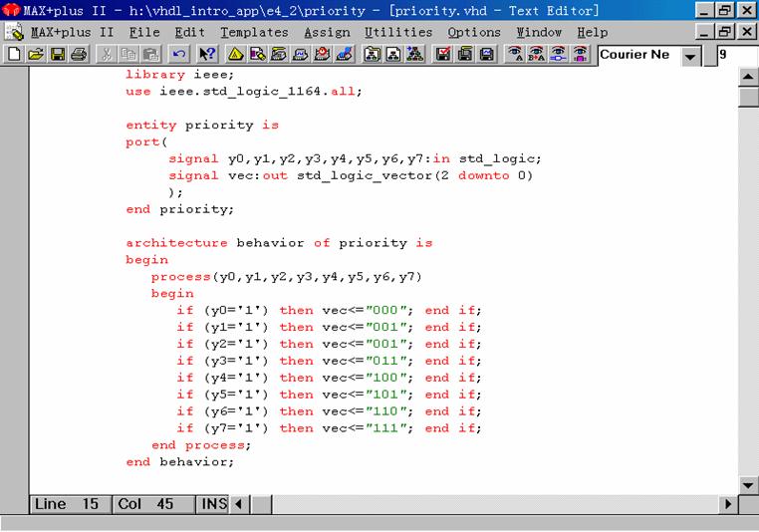Click the Copy icon in the toolbar
The width and height of the screenshot is (759, 532).
coord(128,54)
